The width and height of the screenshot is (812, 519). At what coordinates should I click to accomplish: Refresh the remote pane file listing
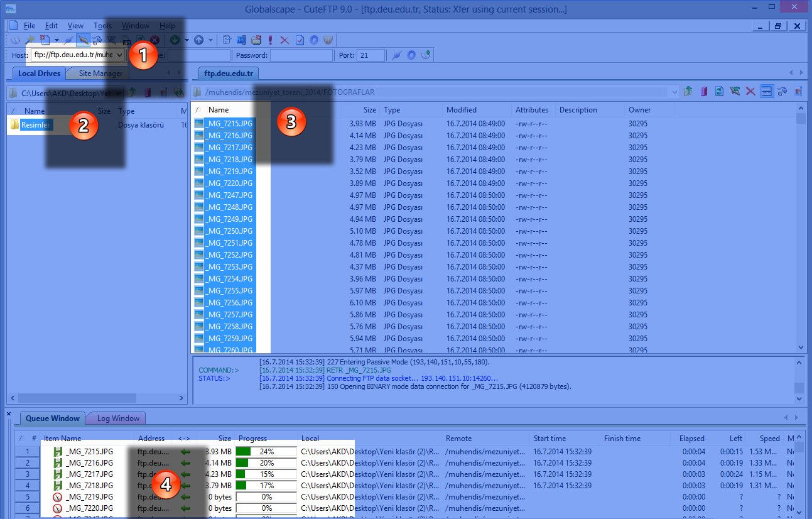click(x=720, y=92)
